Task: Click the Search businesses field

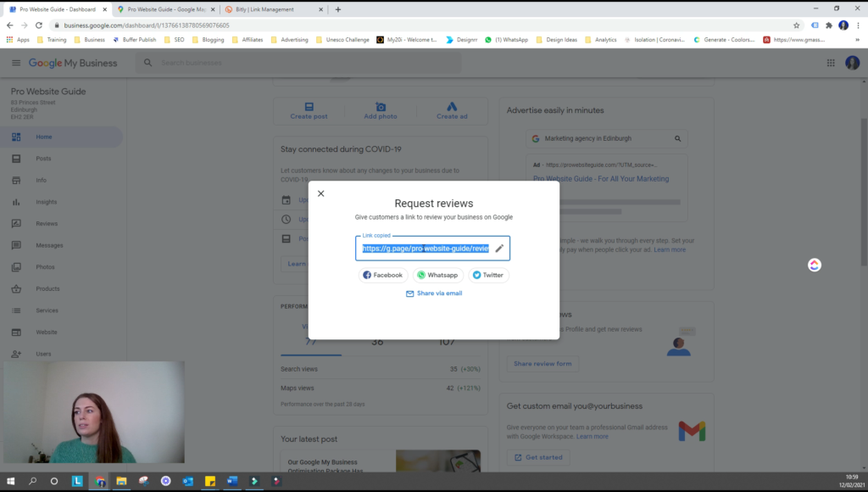Action: point(299,63)
